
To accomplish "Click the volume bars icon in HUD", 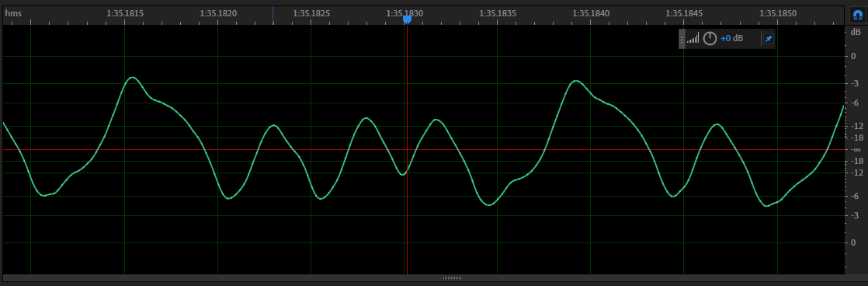I will pos(693,39).
